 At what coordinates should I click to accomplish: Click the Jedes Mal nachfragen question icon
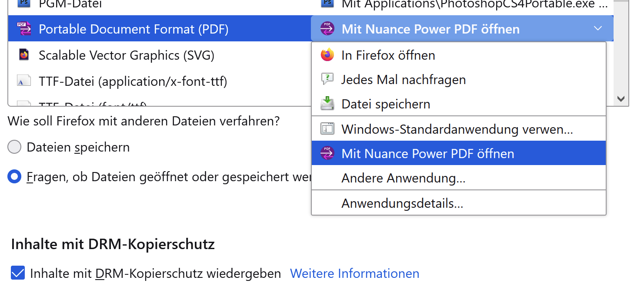[327, 79]
